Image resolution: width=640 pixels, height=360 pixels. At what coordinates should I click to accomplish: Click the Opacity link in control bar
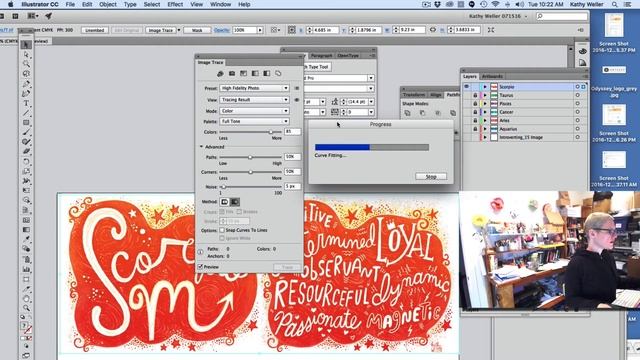(222, 30)
